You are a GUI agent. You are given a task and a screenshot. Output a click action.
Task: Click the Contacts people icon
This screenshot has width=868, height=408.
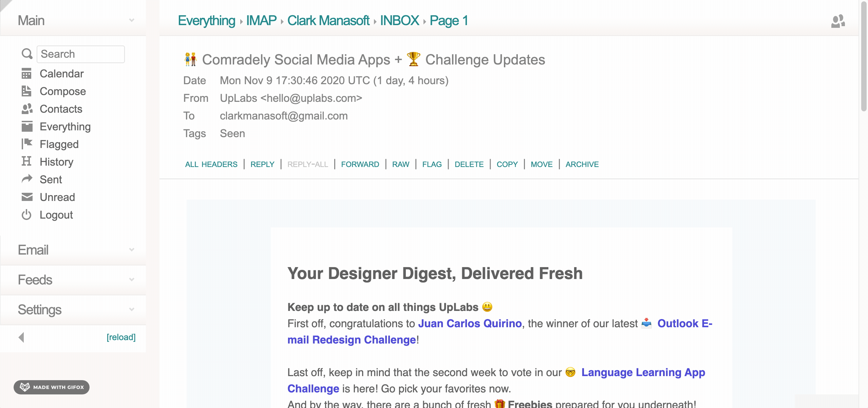(27, 109)
